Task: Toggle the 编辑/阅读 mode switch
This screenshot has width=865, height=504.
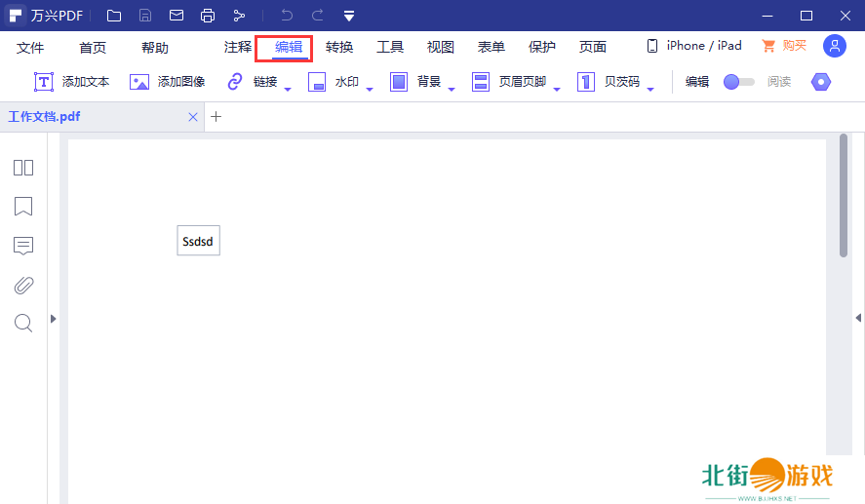Action: tap(738, 82)
